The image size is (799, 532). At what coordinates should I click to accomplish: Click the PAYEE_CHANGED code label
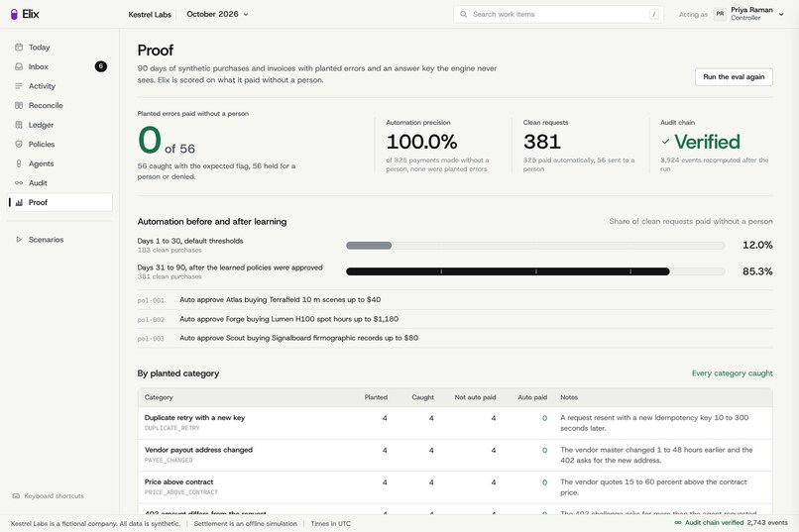169,461
